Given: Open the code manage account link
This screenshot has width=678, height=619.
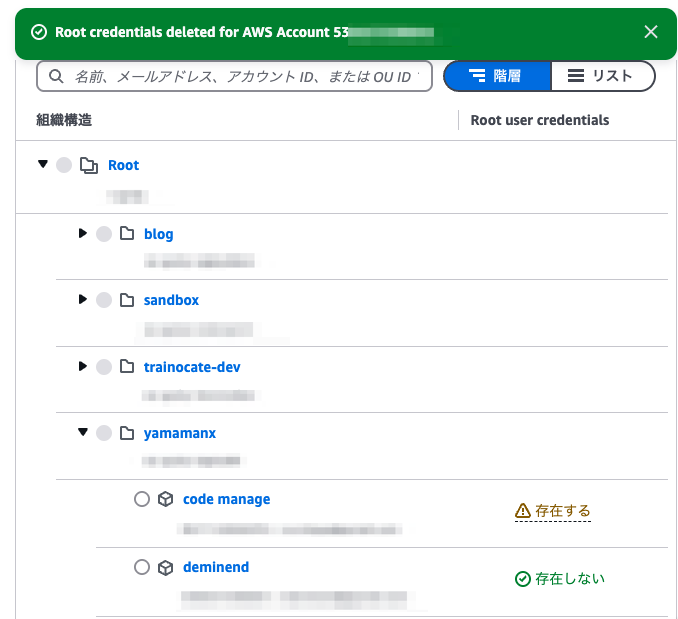Looking at the screenshot, I should [227, 499].
